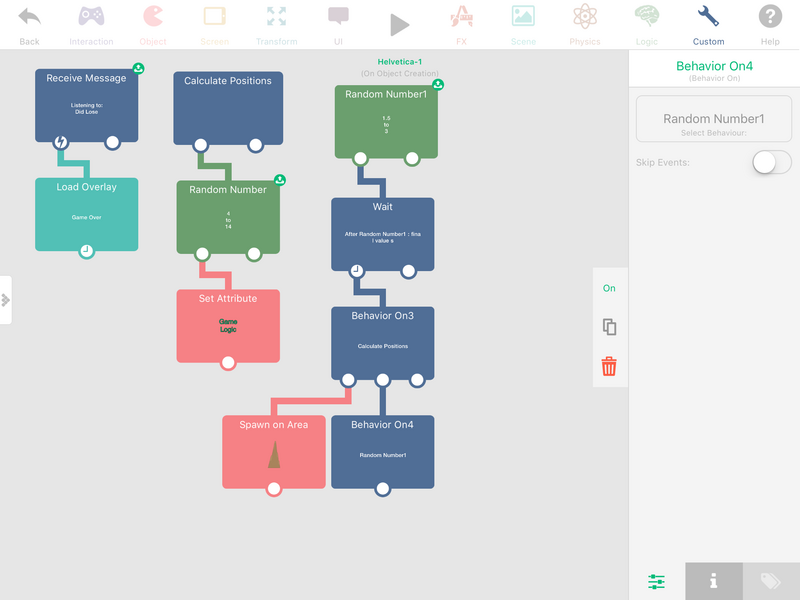800x600 pixels.
Task: Switch to the tags tab
Action: pyautogui.click(x=771, y=581)
